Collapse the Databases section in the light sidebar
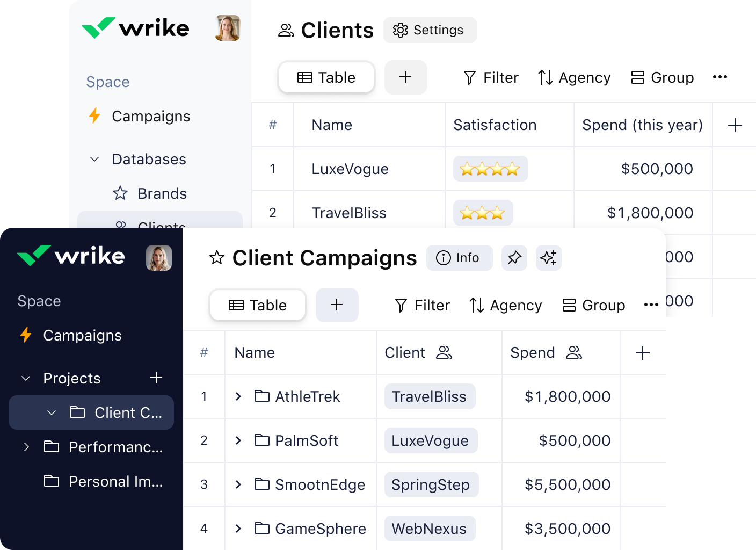Screen dimensions: 756x550 coord(95,160)
